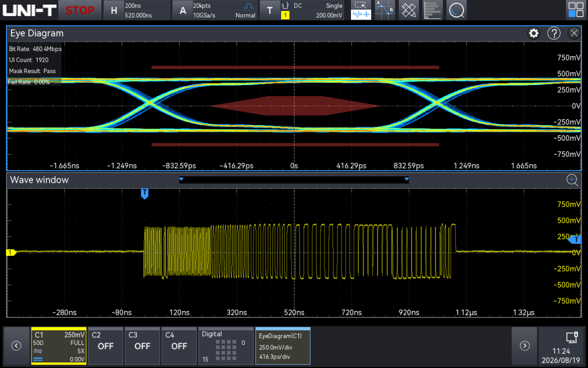The width and height of the screenshot is (588, 368).
Task: Open the histogram analysis icon
Action: coord(432,10)
